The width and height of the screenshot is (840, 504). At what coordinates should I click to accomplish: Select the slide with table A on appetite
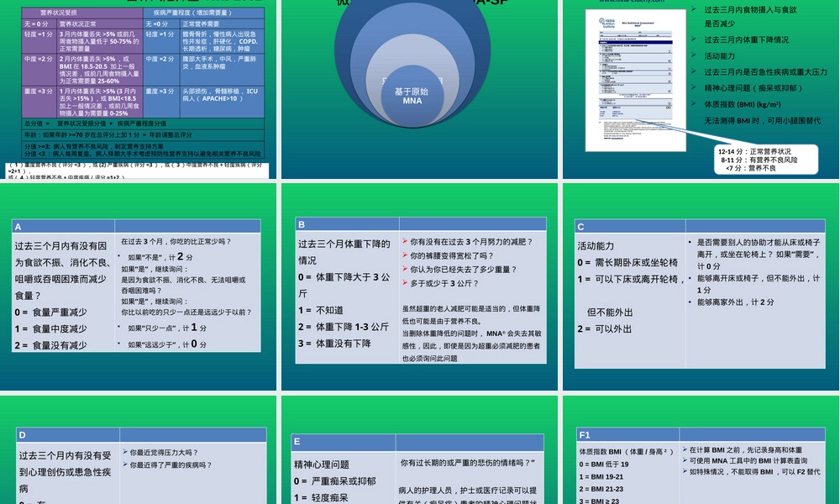139,286
